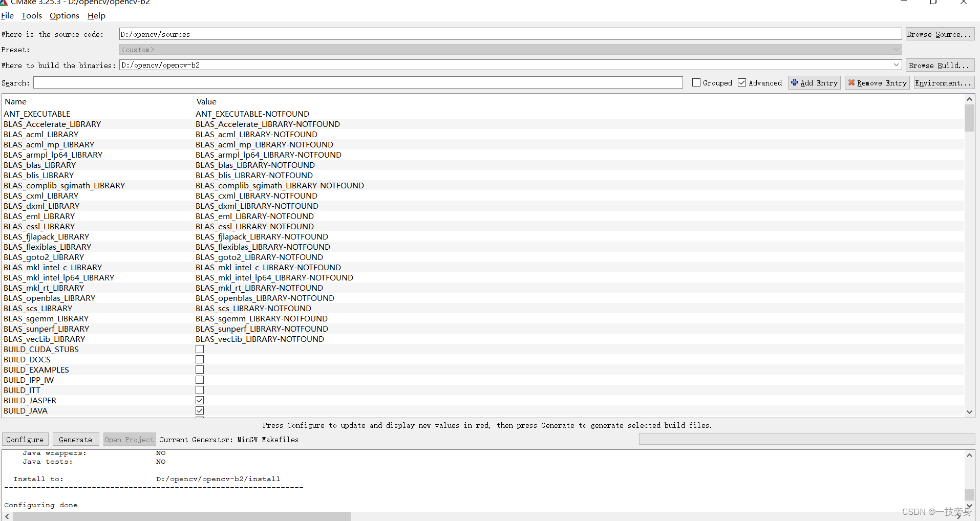Open the File menu

[7, 15]
